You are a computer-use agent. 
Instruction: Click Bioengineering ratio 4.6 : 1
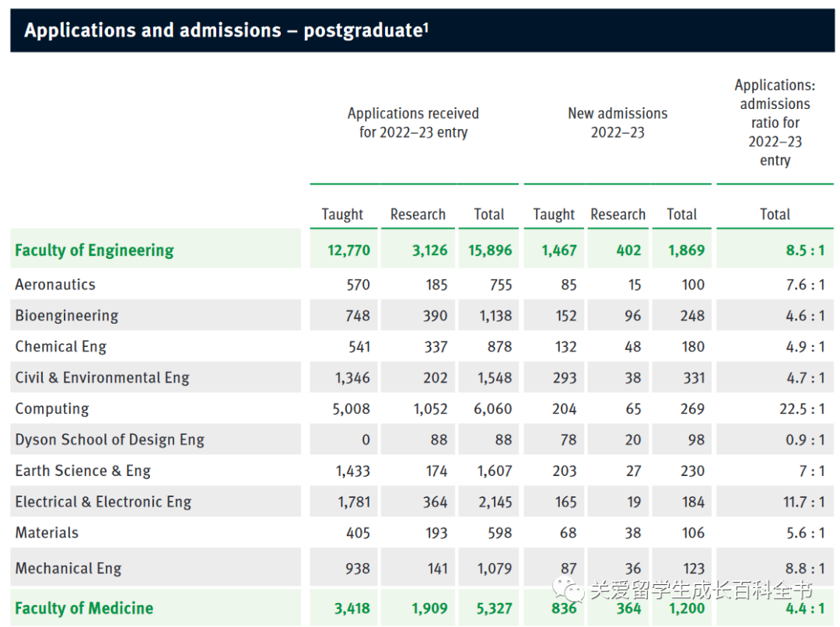tap(805, 316)
